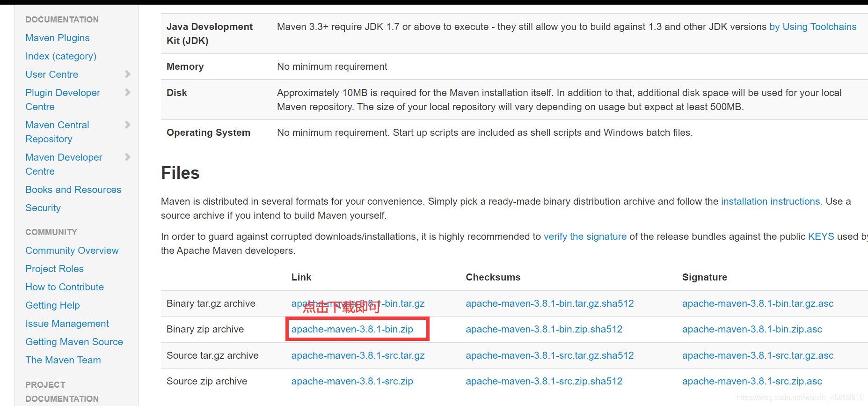This screenshot has height=406, width=868.
Task: Open the installation instructions link
Action: click(x=772, y=201)
